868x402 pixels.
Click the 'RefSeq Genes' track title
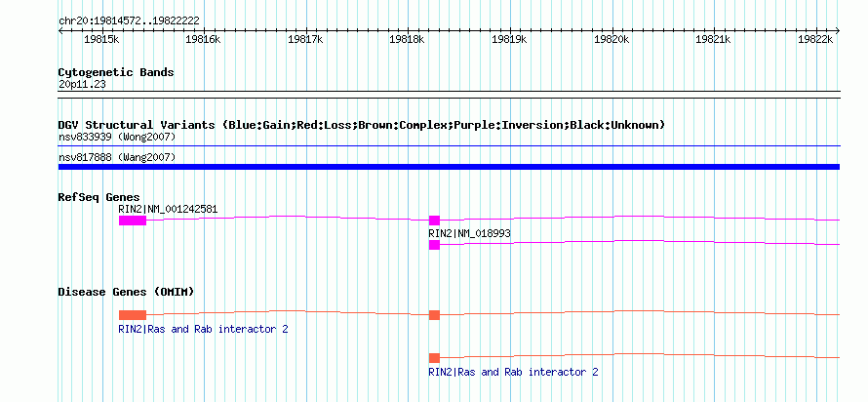(99, 197)
